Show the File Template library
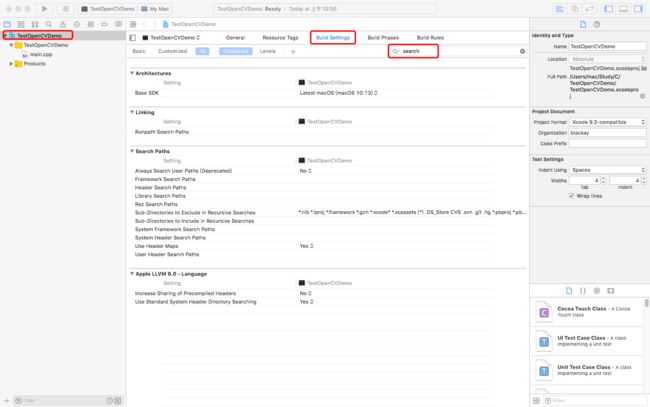The width and height of the screenshot is (650, 407). pyautogui.click(x=569, y=291)
